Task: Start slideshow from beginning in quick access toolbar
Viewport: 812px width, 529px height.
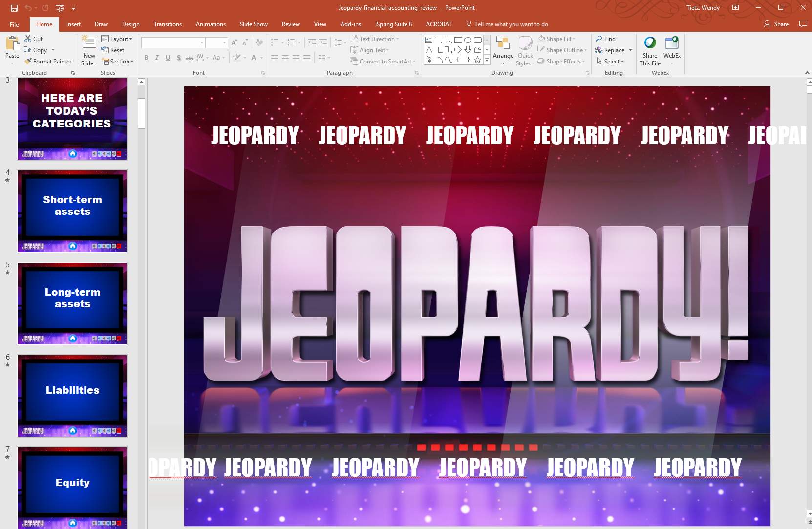Action: tap(60, 8)
